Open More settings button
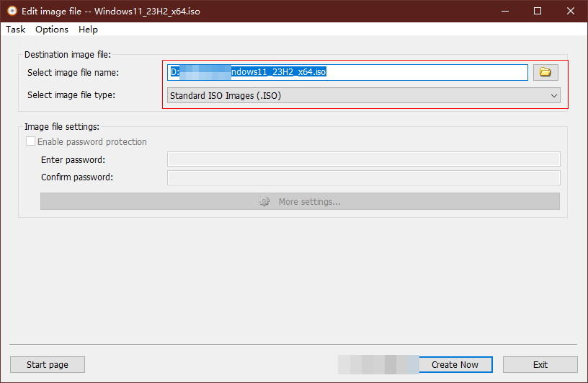The height and width of the screenshot is (383, 588). click(300, 201)
